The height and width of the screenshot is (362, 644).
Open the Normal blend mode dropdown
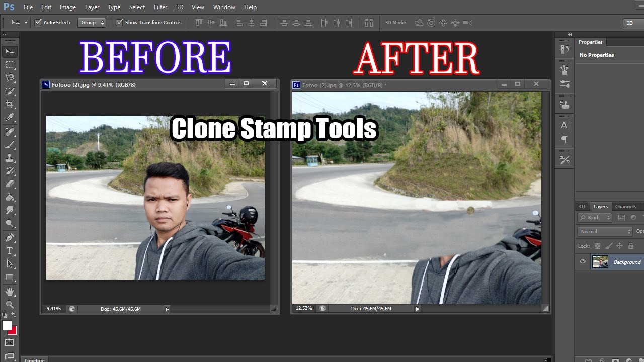(x=605, y=232)
